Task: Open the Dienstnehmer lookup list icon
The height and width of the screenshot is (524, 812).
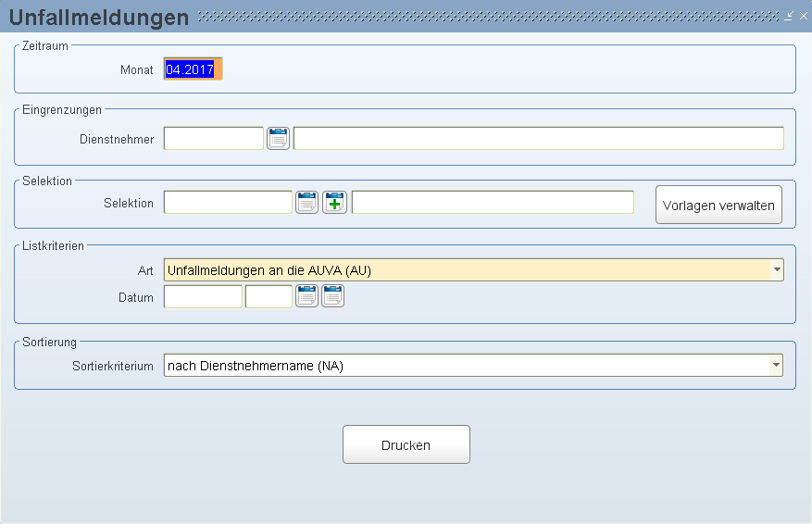Action: (x=278, y=139)
